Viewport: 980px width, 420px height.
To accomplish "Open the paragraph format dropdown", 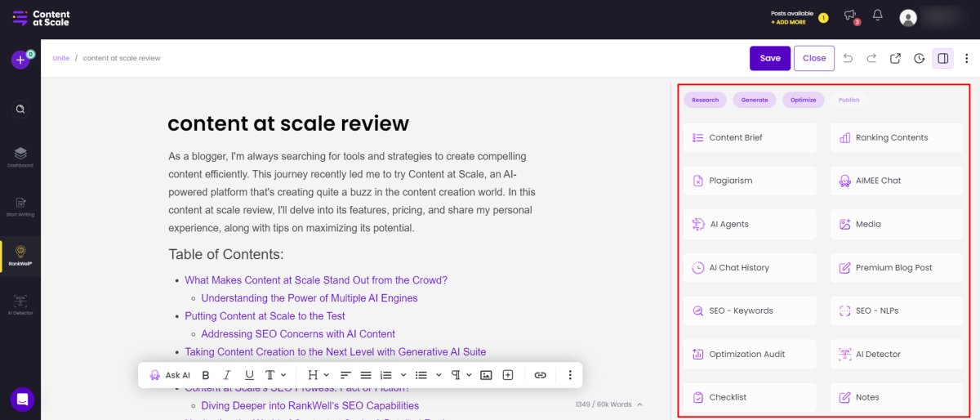I will (461, 375).
